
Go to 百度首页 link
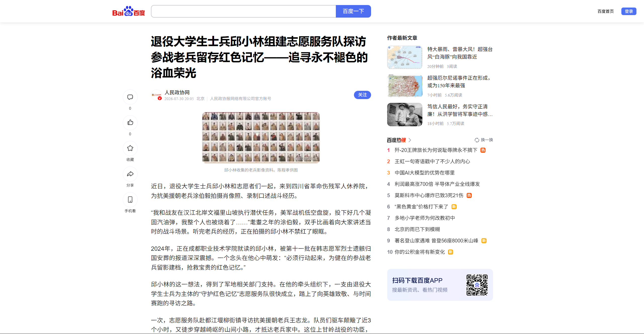coord(606,11)
